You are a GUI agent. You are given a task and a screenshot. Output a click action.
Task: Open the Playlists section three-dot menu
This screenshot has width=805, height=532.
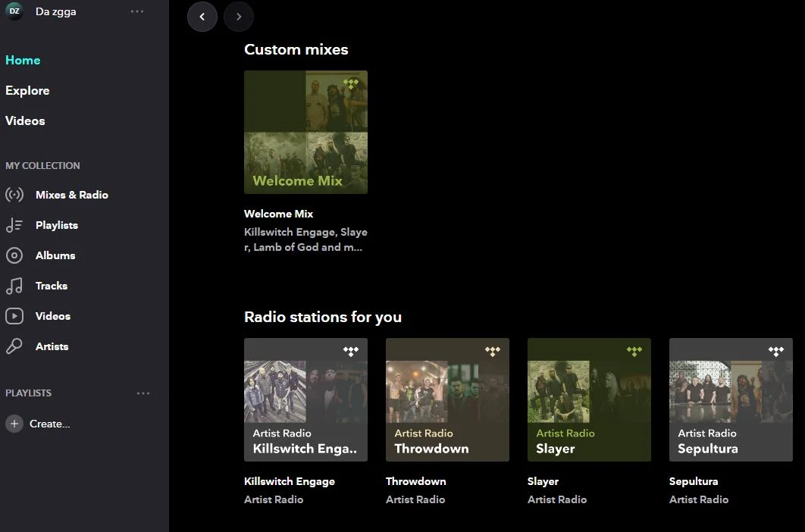143,393
